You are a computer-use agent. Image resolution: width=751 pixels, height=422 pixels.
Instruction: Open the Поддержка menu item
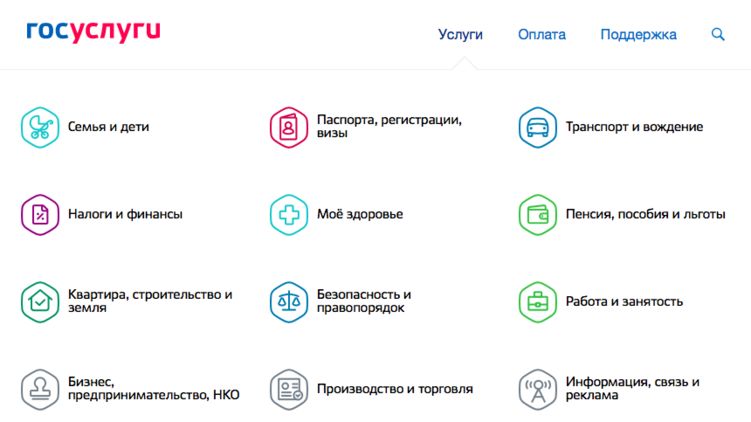click(638, 34)
